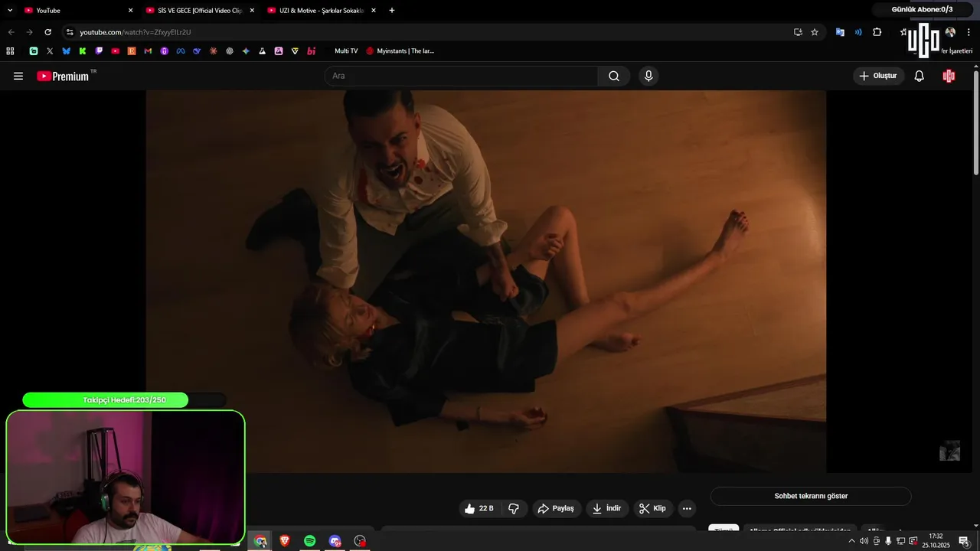This screenshot has height=551, width=980.
Task: Click the İndir download button
Action: point(607,508)
